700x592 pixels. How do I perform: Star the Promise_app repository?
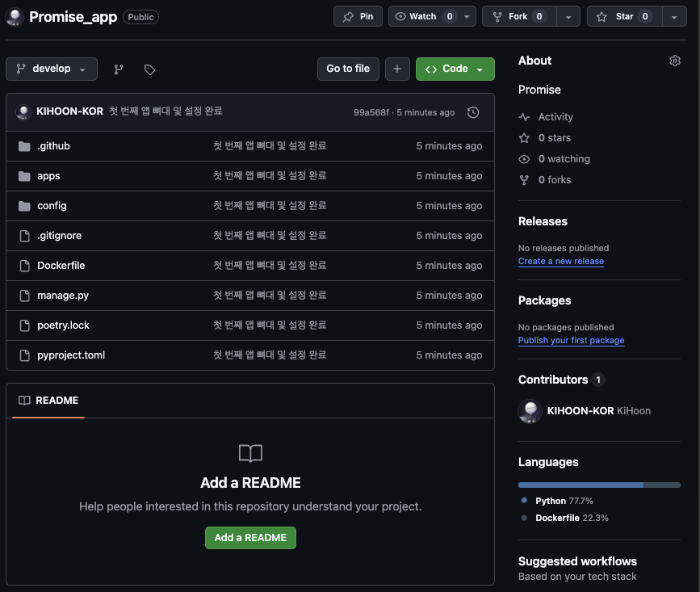coord(625,16)
